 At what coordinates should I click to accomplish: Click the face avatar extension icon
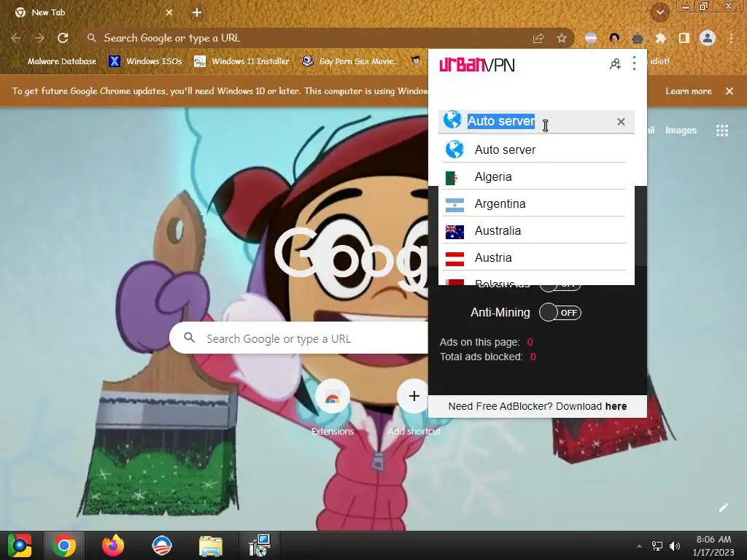614,38
